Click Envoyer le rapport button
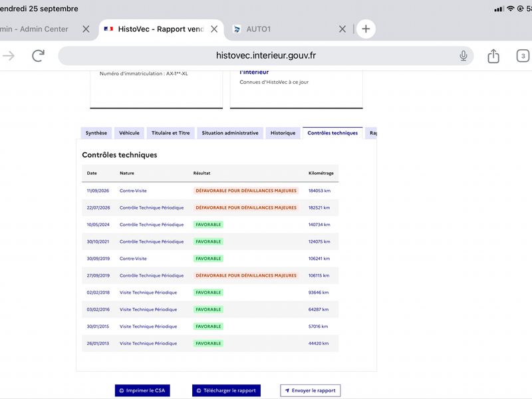The height and width of the screenshot is (399, 532). (x=311, y=390)
